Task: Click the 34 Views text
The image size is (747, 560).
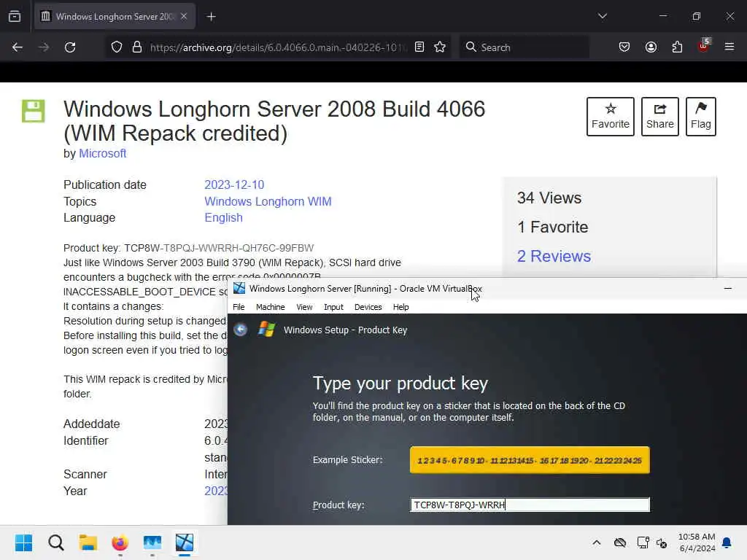Action: tap(549, 198)
